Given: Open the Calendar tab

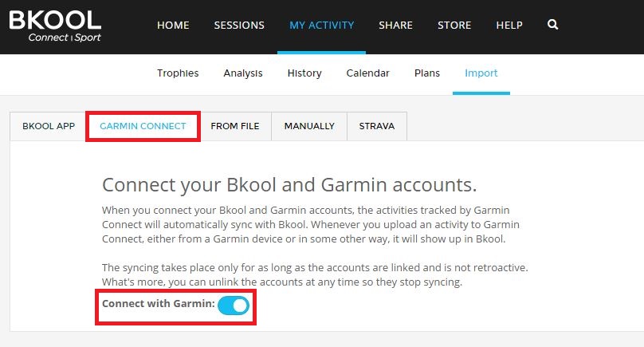Looking at the screenshot, I should tap(367, 73).
